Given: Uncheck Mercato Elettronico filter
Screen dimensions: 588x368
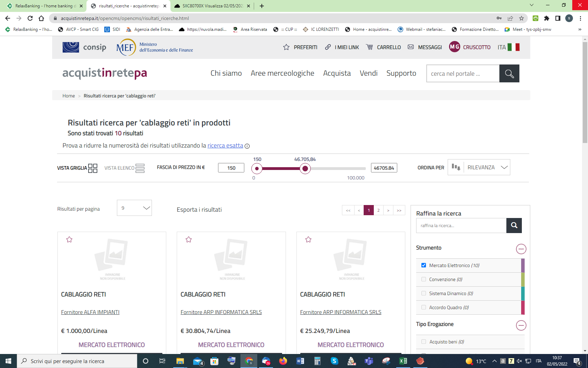Looking at the screenshot, I should pos(424,265).
